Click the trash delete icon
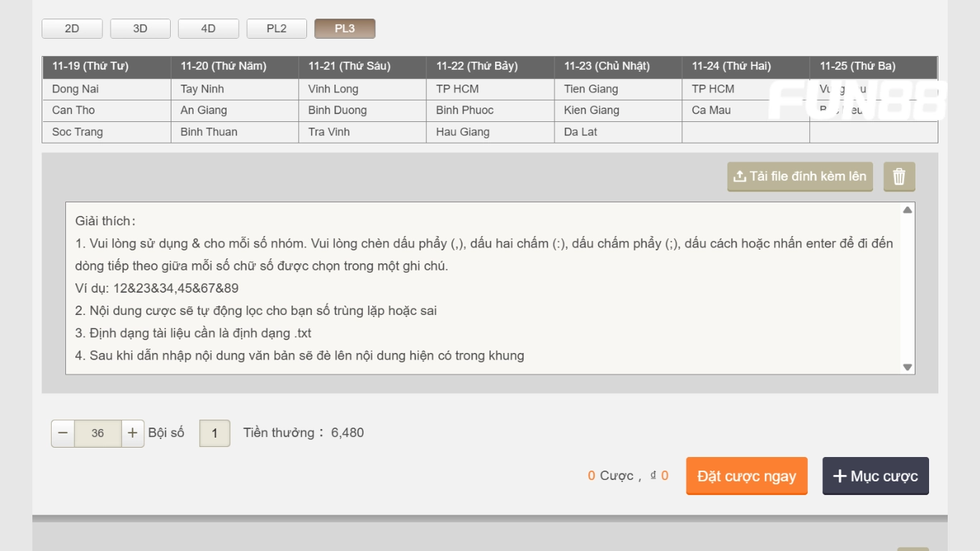 [x=899, y=176]
